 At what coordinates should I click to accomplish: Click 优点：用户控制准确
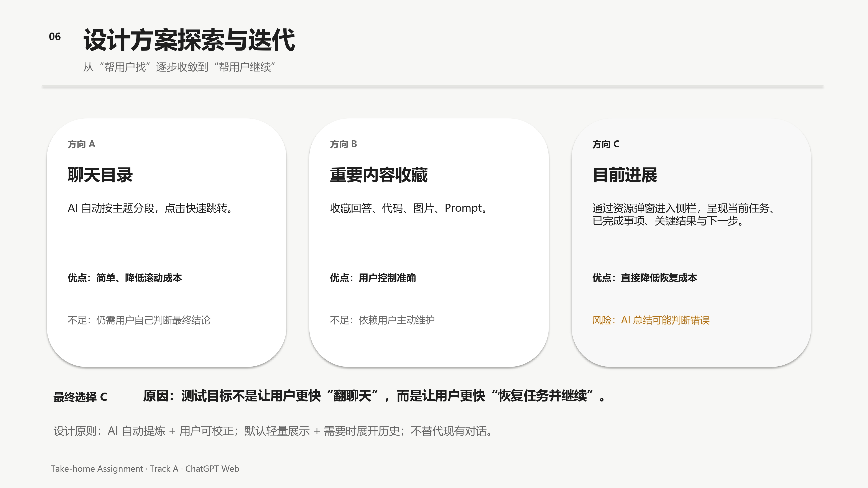tap(373, 278)
